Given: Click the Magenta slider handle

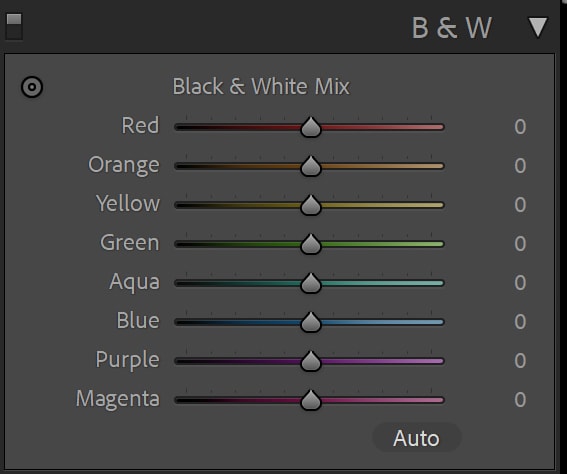Looking at the screenshot, I should tap(311, 400).
